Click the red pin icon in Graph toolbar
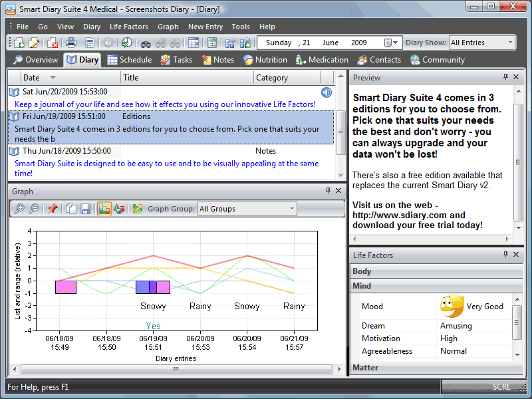 click(53, 209)
